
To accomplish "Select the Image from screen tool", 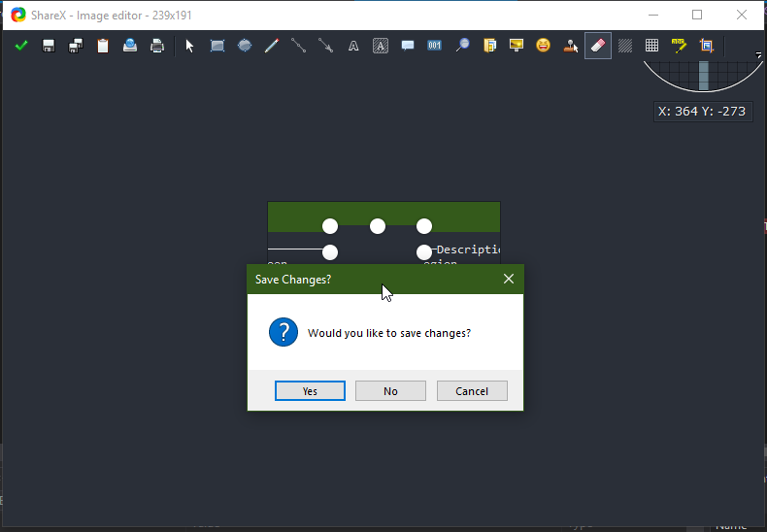I will tap(517, 46).
